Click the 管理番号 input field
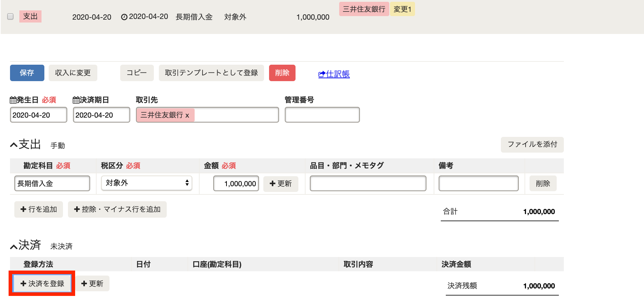The width and height of the screenshot is (644, 302). click(x=322, y=115)
